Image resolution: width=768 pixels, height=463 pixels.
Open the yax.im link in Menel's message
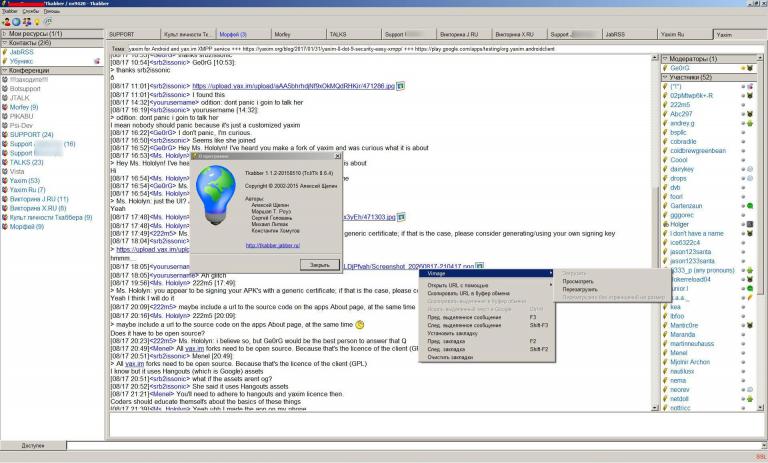point(194,348)
